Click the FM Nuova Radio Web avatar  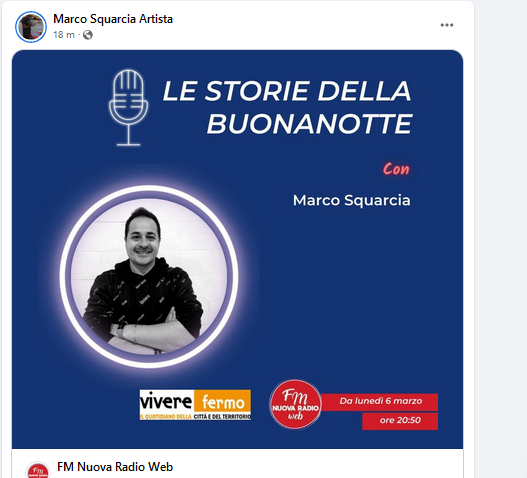click(x=38, y=471)
